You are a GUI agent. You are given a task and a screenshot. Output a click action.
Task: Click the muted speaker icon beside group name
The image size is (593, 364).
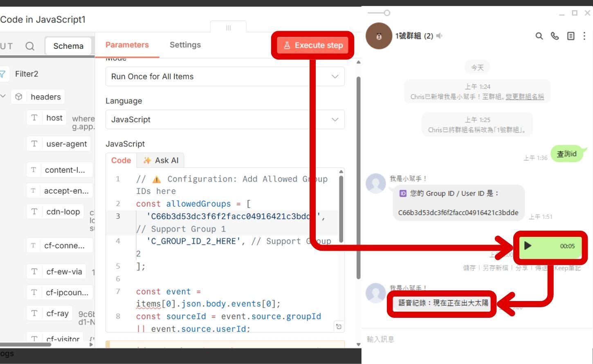pos(439,36)
